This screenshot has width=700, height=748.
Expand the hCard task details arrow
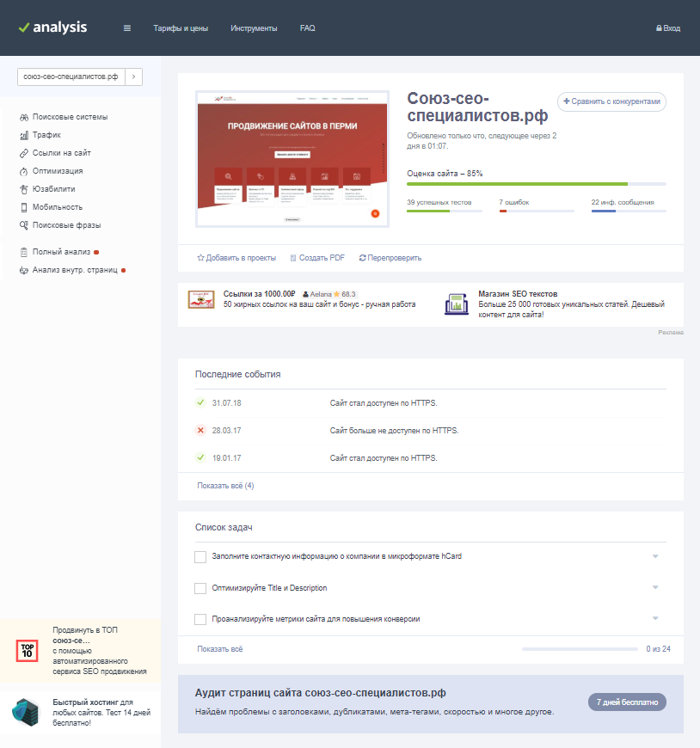655,556
